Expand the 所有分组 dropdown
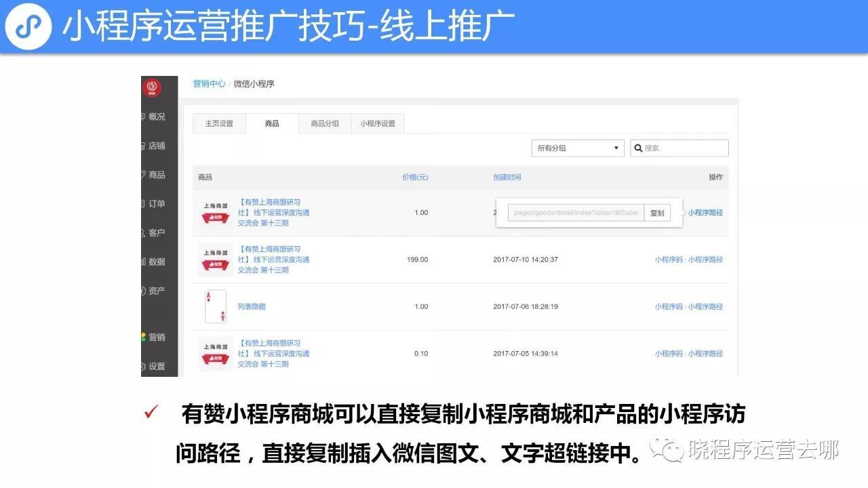 pos(578,148)
